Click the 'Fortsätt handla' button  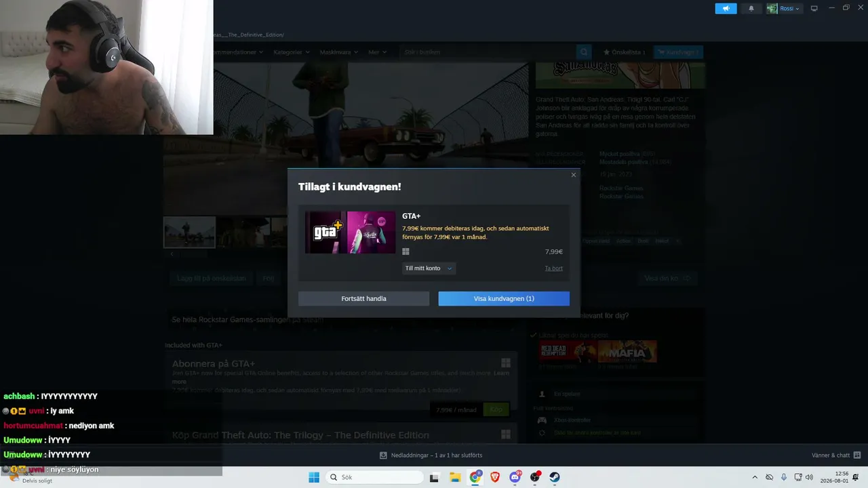(363, 298)
